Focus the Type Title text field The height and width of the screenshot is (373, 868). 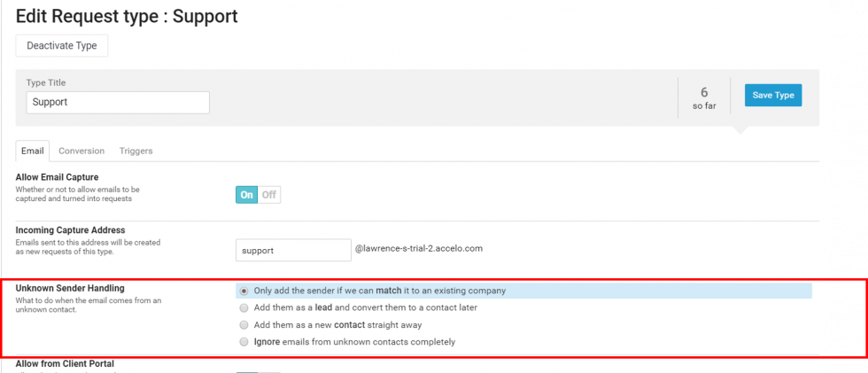pyautogui.click(x=118, y=103)
